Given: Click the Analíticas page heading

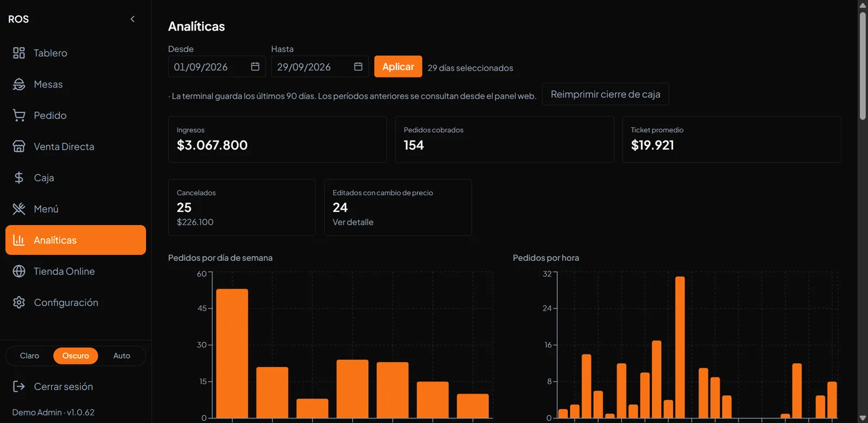Looking at the screenshot, I should pos(196,27).
